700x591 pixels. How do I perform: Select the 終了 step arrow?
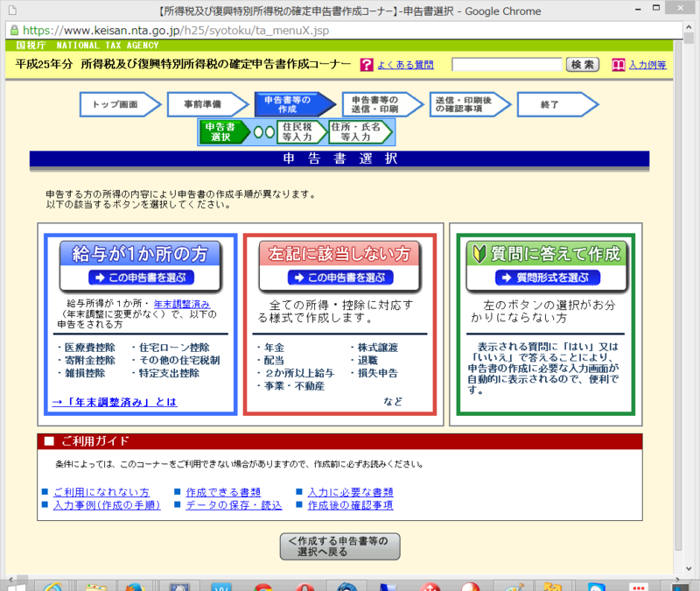tap(557, 104)
